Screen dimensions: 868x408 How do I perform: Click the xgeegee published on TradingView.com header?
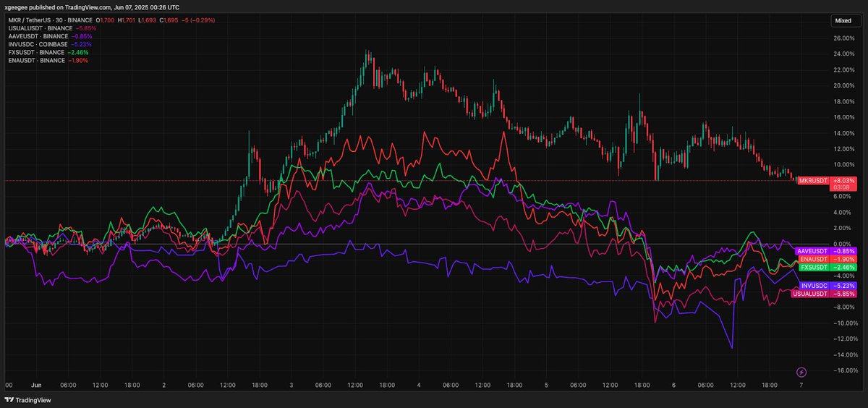point(92,6)
